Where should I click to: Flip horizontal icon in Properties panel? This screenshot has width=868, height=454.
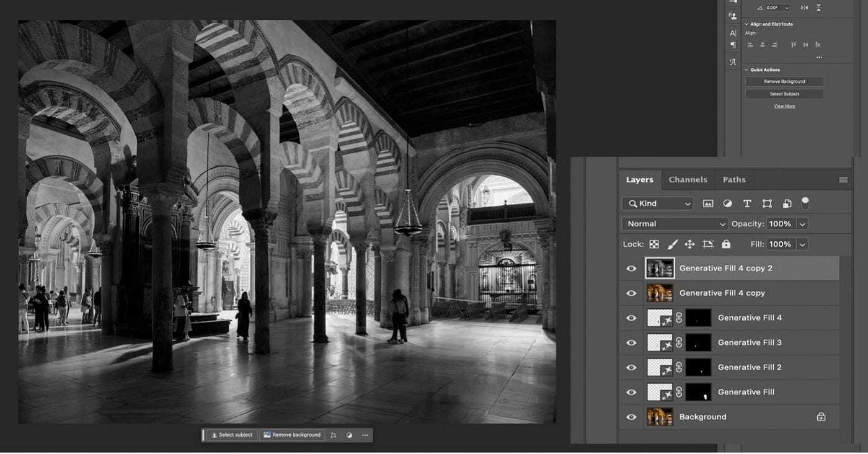(x=804, y=8)
